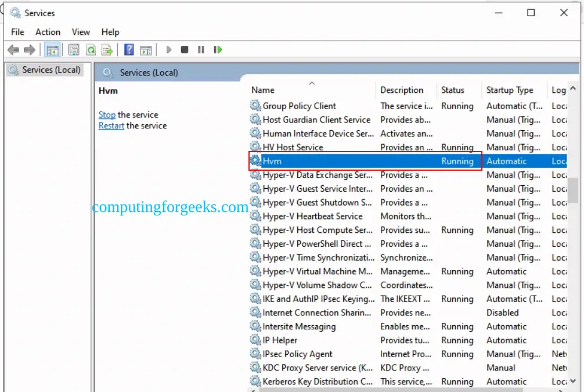This screenshot has height=392, width=584.
Task: Click gear icon of Group Policy Client
Action: tap(255, 106)
